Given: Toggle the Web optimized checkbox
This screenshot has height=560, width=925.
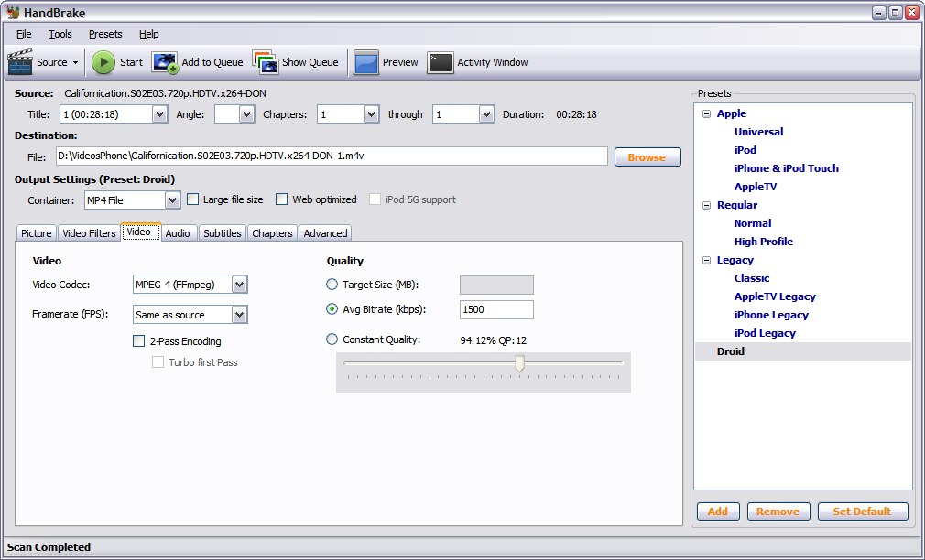Looking at the screenshot, I should [282, 199].
